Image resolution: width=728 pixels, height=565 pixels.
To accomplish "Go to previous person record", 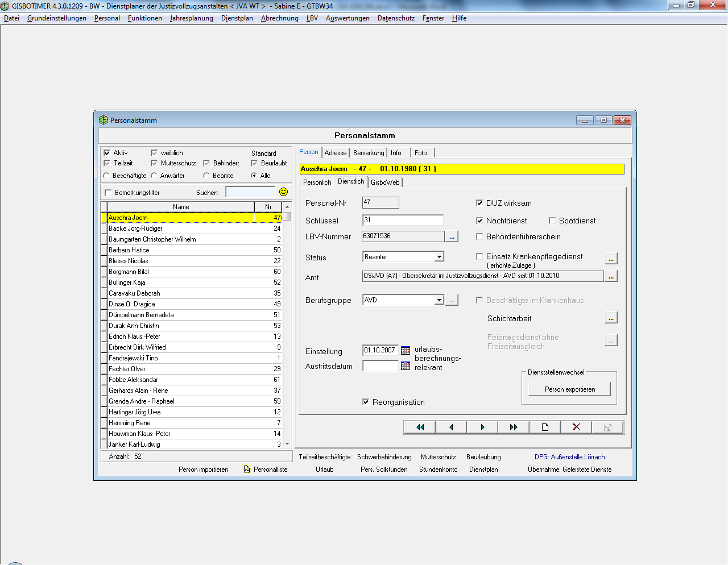I will pos(451,427).
